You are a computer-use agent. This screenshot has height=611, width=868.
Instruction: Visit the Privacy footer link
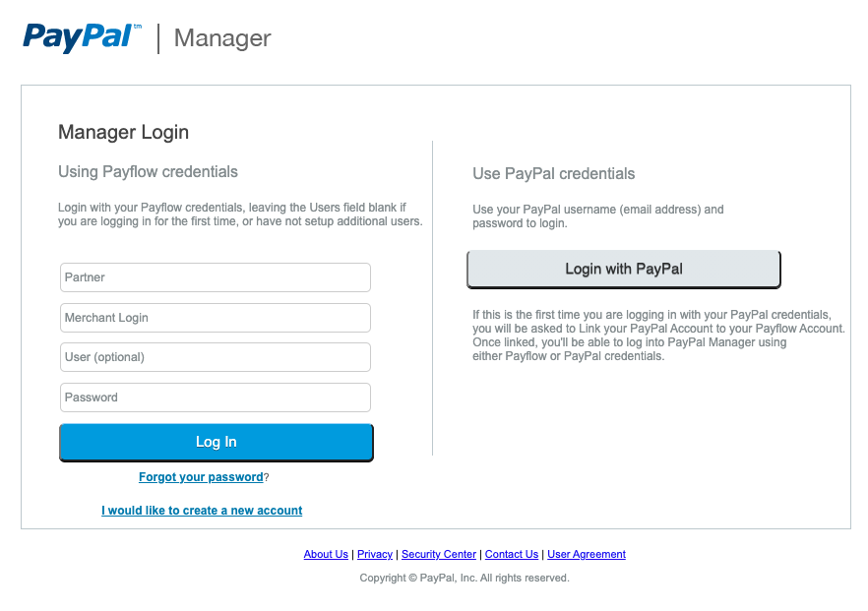click(375, 554)
